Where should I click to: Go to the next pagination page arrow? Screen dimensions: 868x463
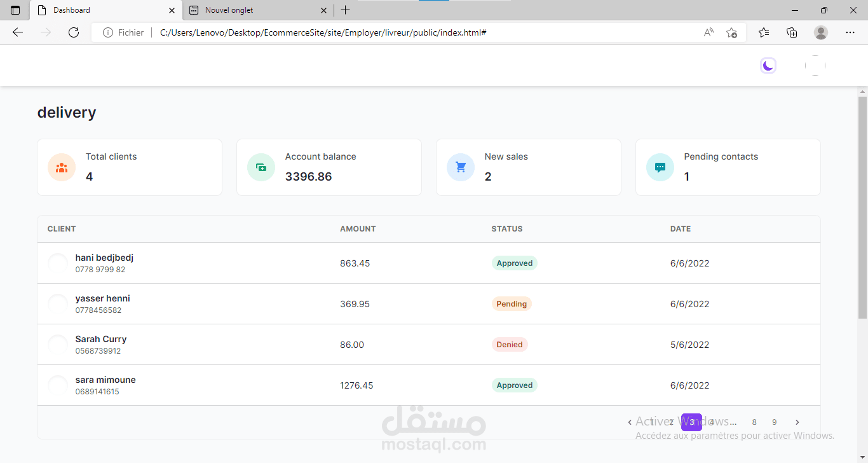797,422
